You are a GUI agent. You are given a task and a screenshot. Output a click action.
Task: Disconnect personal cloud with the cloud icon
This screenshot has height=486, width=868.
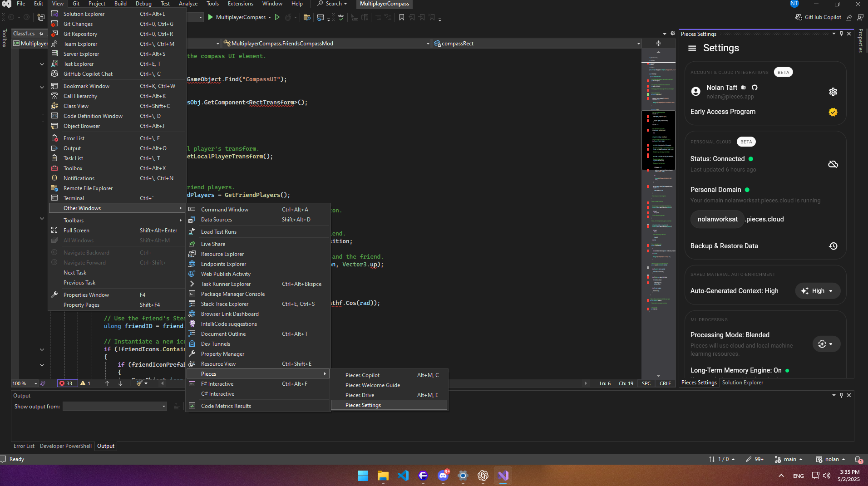[x=833, y=164]
